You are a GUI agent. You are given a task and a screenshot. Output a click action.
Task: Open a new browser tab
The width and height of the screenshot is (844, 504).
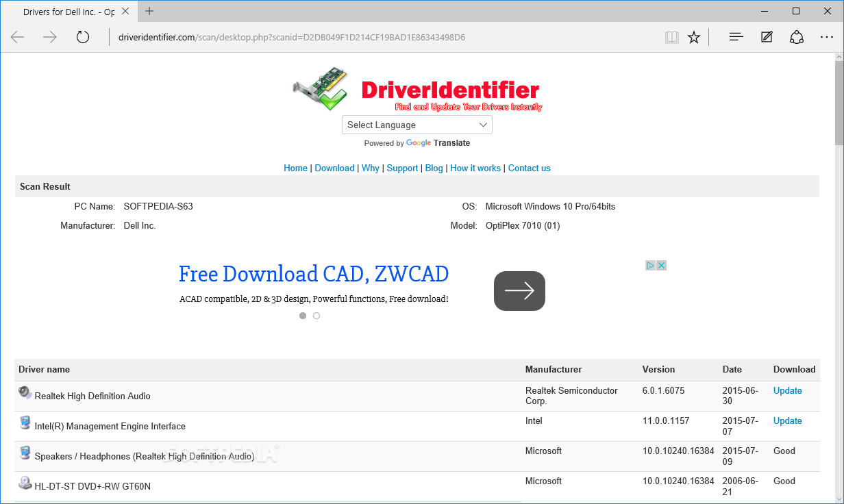tap(149, 11)
